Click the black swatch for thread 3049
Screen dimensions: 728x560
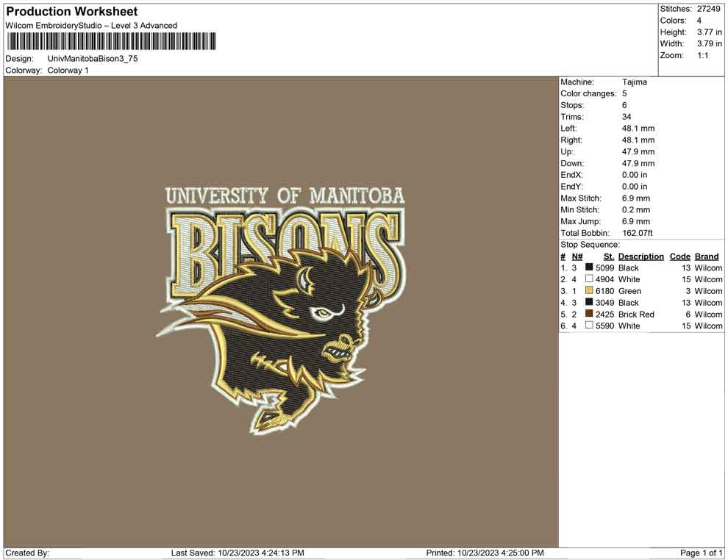point(589,302)
